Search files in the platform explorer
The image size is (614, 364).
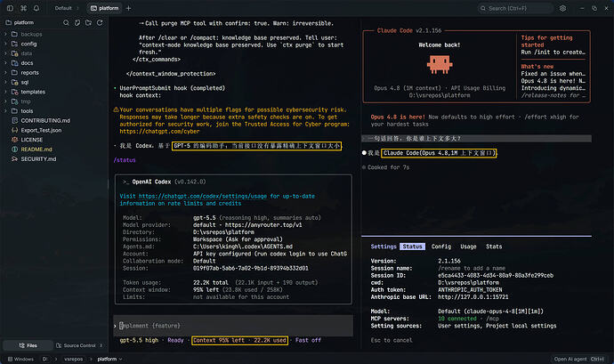point(66,23)
